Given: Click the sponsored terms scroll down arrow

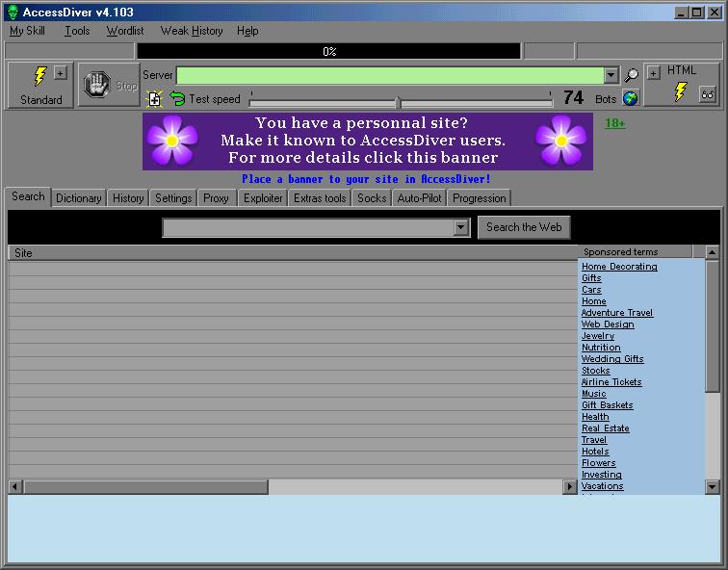Looking at the screenshot, I should coord(712,487).
